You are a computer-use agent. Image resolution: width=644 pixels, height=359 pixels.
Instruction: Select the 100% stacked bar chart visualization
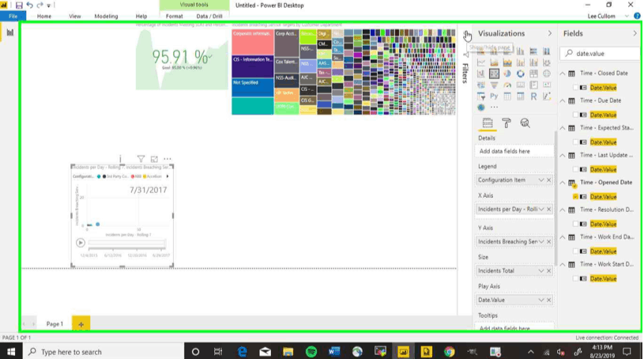[x=533, y=51]
